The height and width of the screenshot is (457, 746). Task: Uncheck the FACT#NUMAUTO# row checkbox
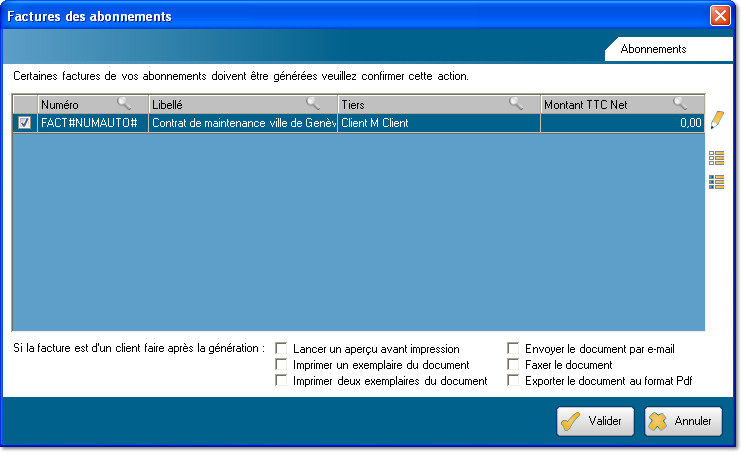[25, 123]
